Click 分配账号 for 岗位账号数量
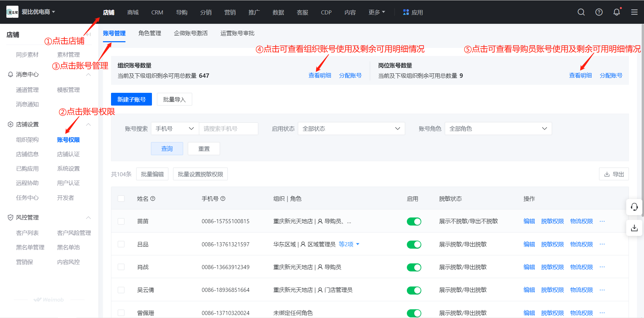 [x=611, y=75]
